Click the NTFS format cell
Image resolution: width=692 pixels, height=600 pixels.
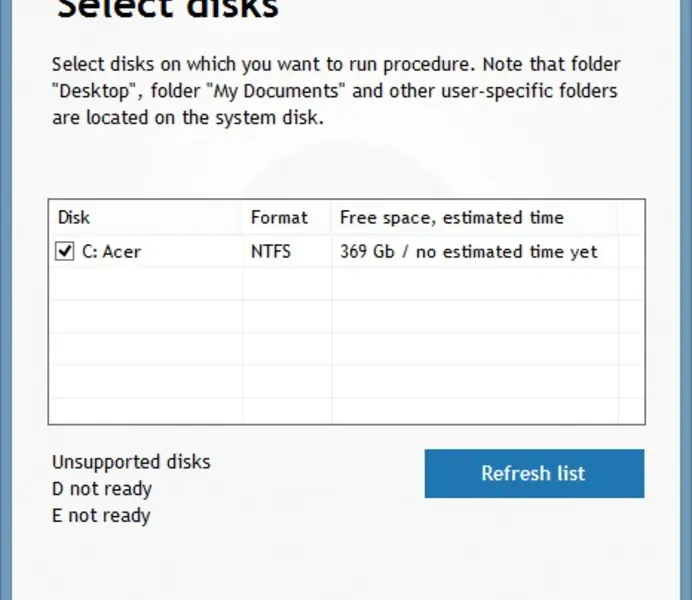[271, 252]
